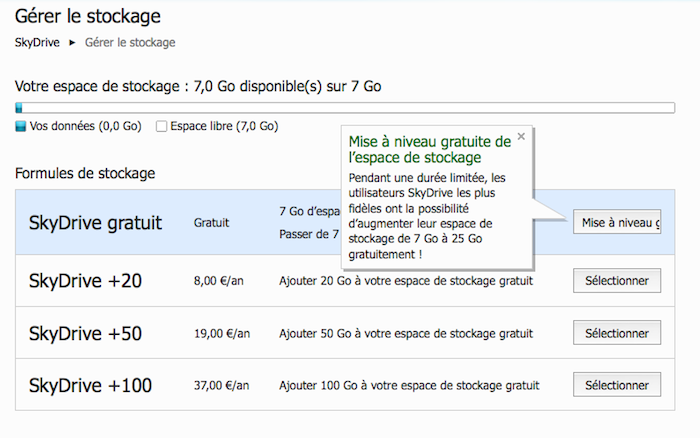The width and height of the screenshot is (700, 438).
Task: Pick Sélectionner for the SkyDrive +100 plan
Action: pyautogui.click(x=617, y=385)
